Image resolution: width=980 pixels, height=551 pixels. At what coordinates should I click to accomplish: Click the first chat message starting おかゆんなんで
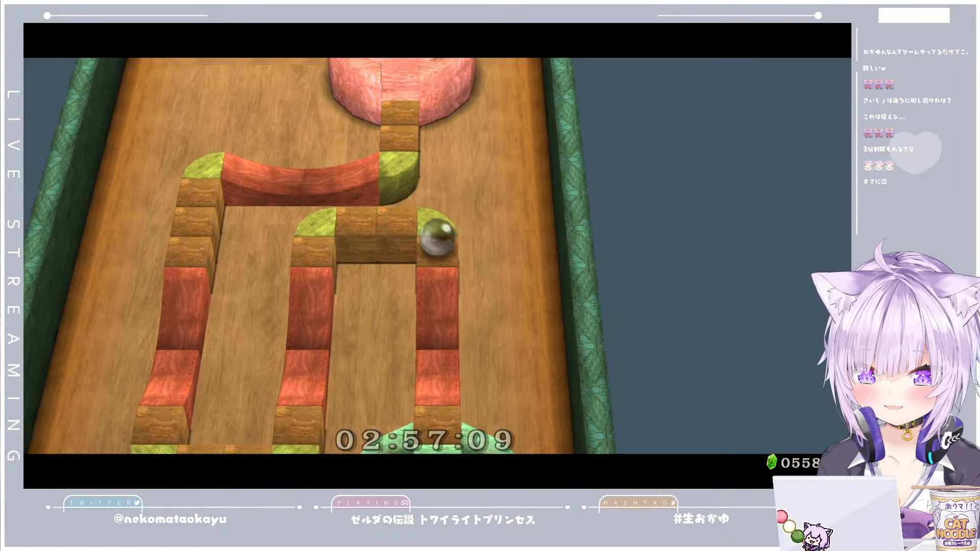pyautogui.click(x=915, y=52)
